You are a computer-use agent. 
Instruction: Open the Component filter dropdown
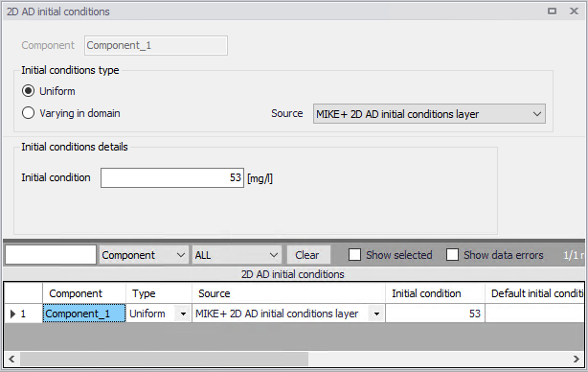click(144, 255)
